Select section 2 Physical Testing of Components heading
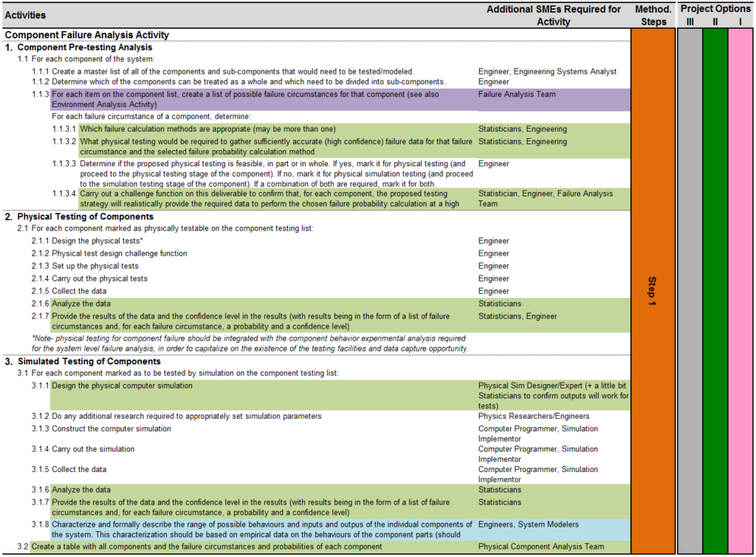The height and width of the screenshot is (557, 756). pyautogui.click(x=85, y=216)
